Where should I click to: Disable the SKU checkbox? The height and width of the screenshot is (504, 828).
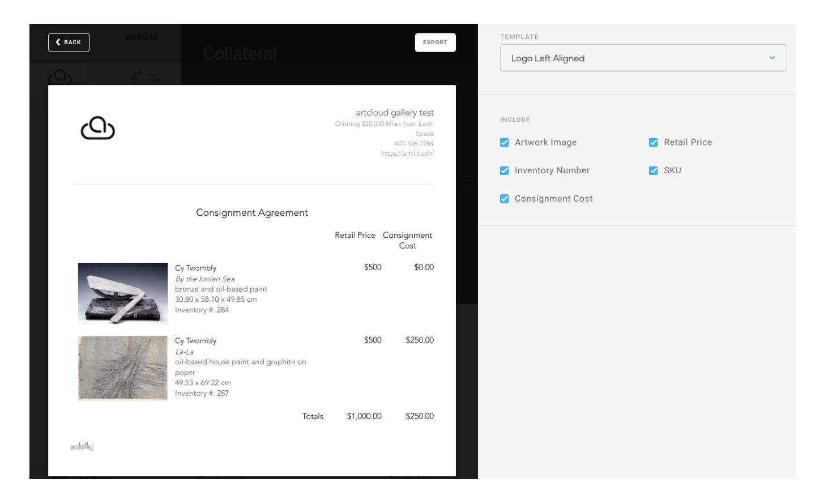pyautogui.click(x=652, y=170)
